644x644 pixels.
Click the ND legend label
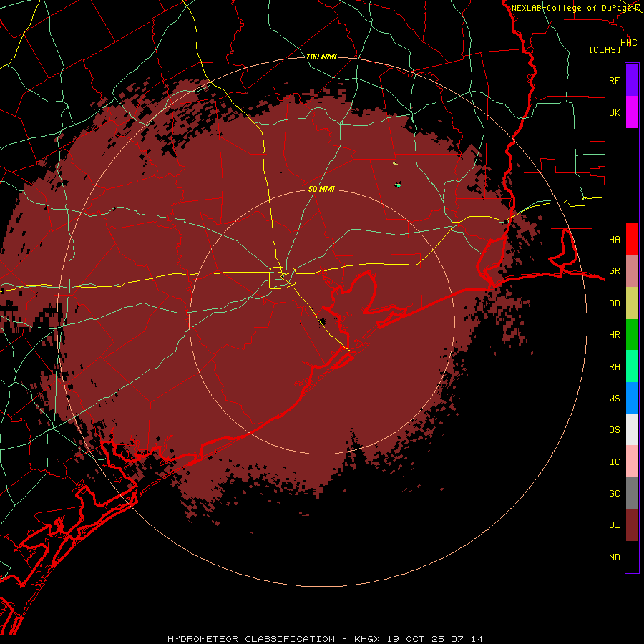pyautogui.click(x=615, y=557)
